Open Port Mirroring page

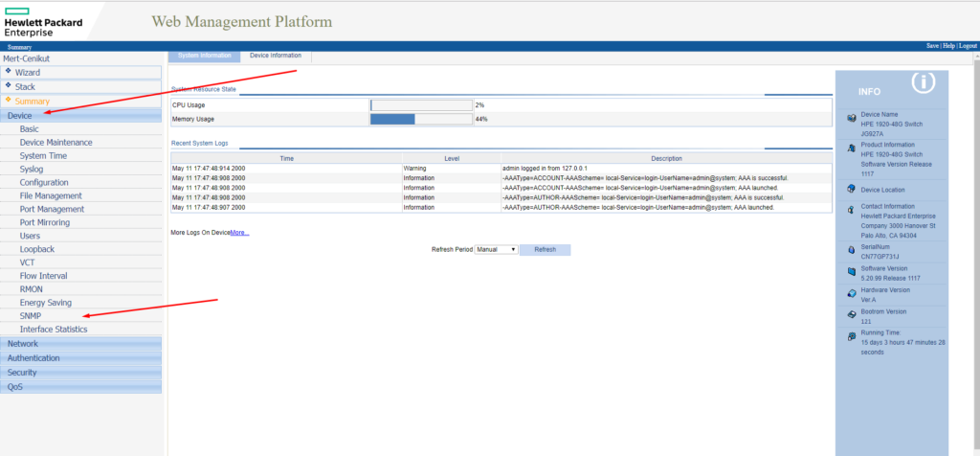point(45,222)
